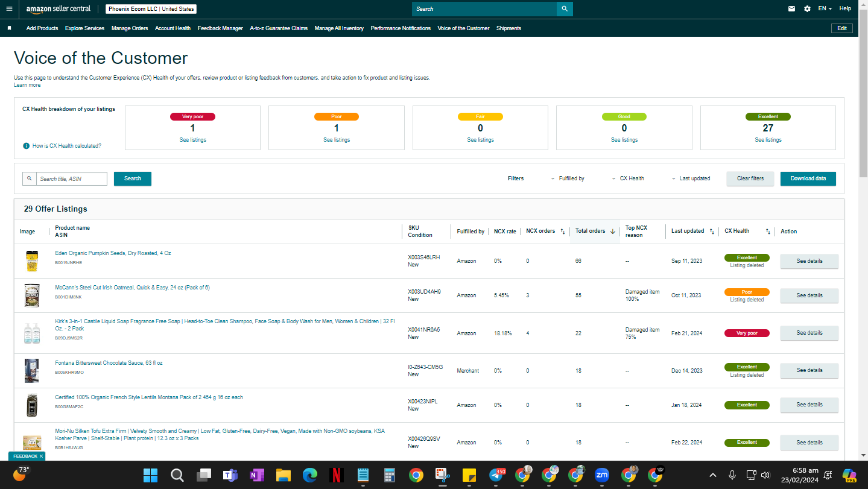Open Copilot from the taskbar
The height and width of the screenshot is (489, 868).
click(x=849, y=475)
